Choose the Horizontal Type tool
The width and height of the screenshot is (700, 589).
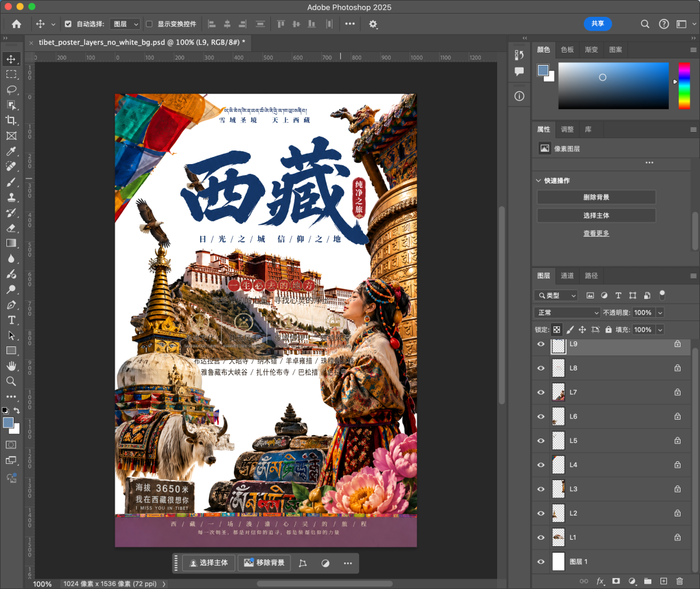pyautogui.click(x=11, y=320)
